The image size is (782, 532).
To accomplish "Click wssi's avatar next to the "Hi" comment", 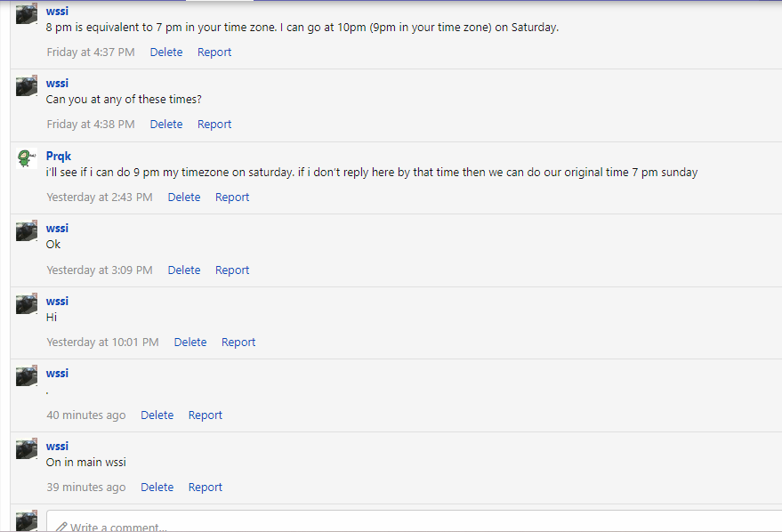I will 27,304.
